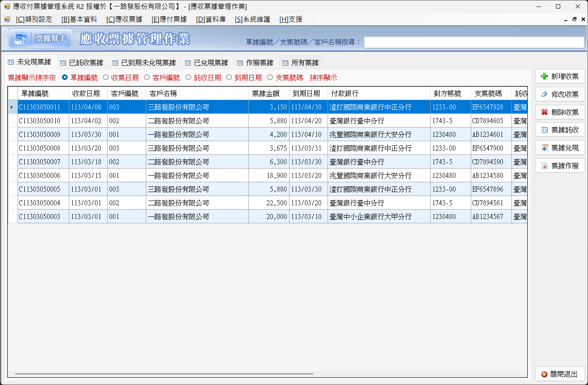Click the 所有票據 tab icon

click(x=285, y=63)
